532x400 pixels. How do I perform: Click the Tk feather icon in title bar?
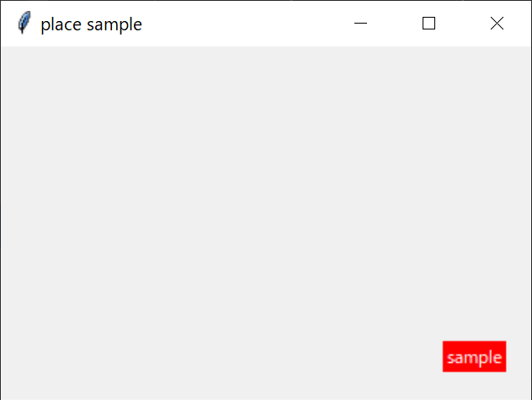point(24,24)
